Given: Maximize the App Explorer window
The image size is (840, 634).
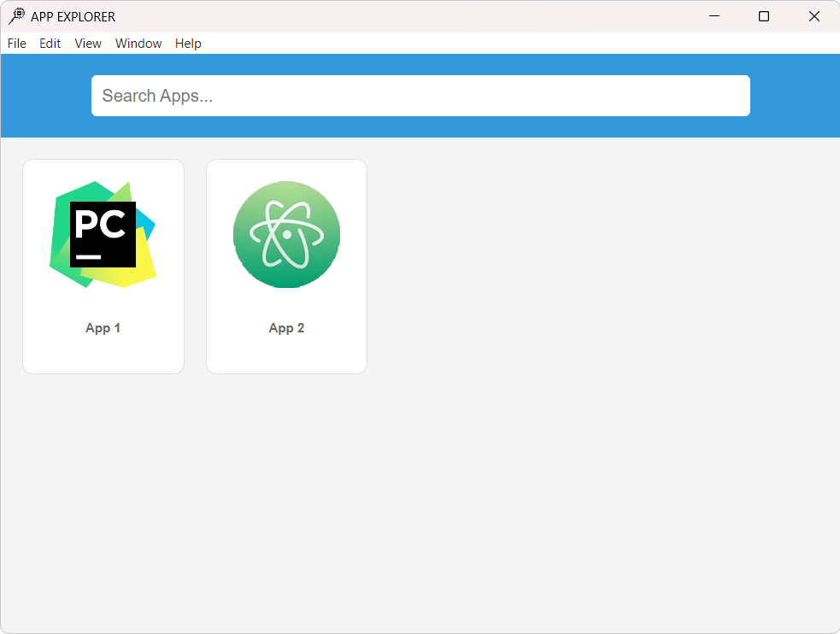Looking at the screenshot, I should (764, 16).
